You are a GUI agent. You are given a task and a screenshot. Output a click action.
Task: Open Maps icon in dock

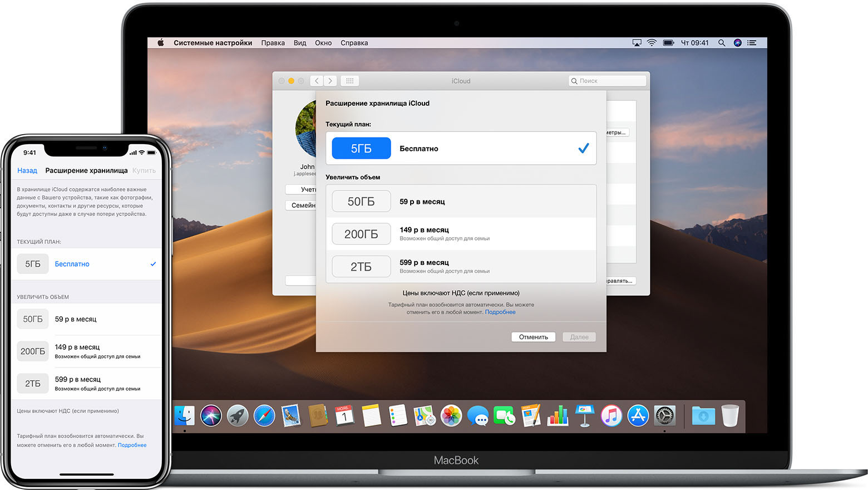point(425,416)
